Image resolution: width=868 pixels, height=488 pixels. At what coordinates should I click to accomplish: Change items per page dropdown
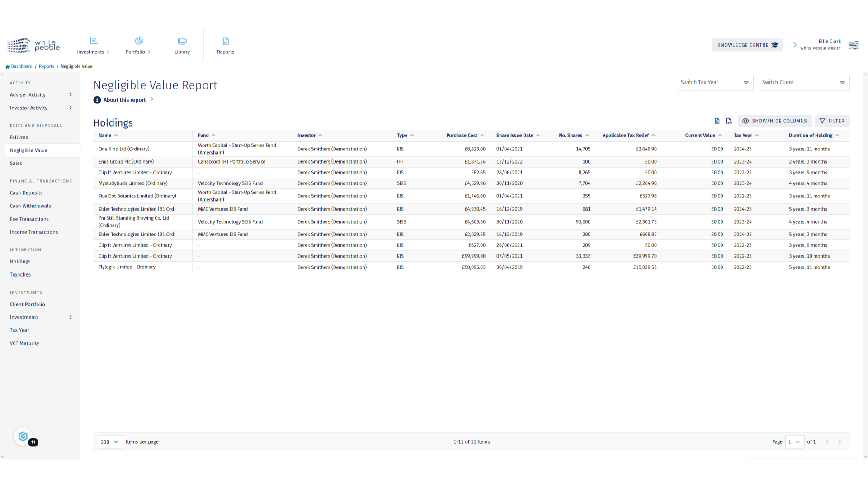click(x=110, y=442)
